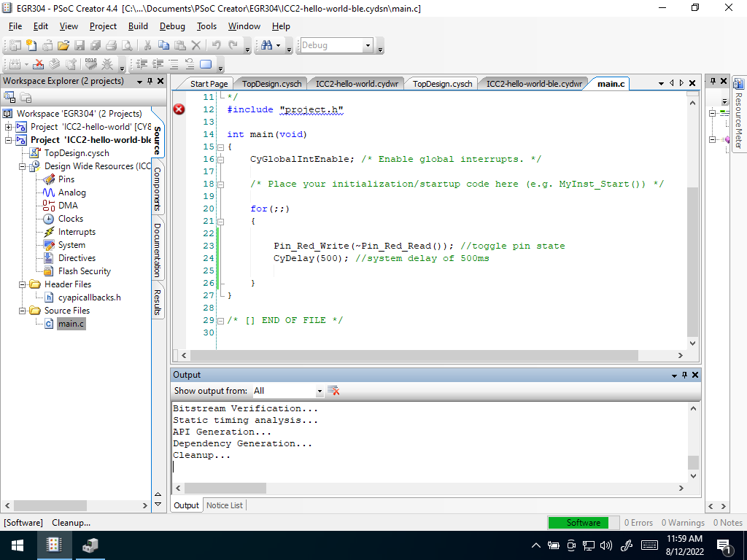The width and height of the screenshot is (747, 560).
Task: Collapse the for-loop fold at line 21
Action: (220, 222)
